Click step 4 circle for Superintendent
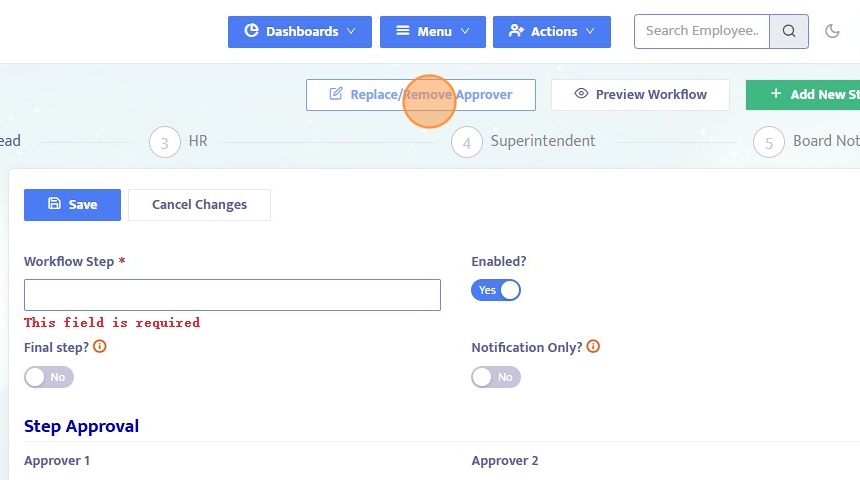The width and height of the screenshot is (860, 480). pos(467,142)
